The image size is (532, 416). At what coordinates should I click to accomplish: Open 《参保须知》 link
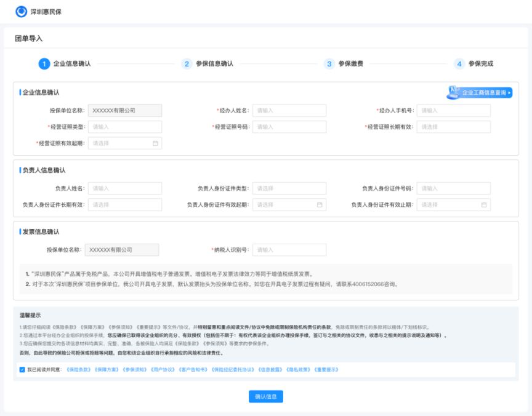pos(134,370)
